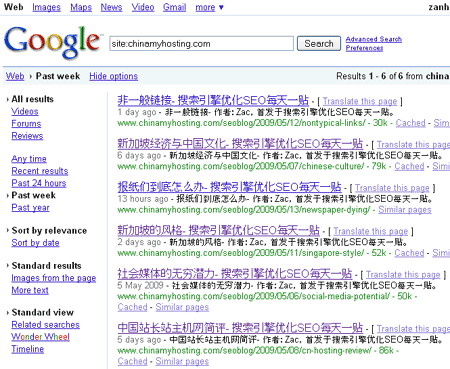Open Cached copy of singapore-style result

409,253
